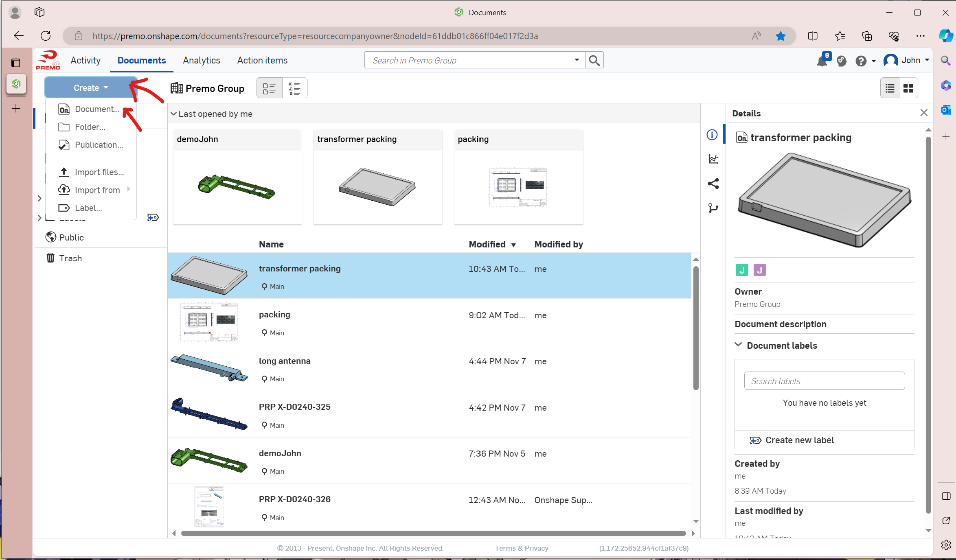Click the notifications bell icon
Screen dimensions: 956x560
822,61
